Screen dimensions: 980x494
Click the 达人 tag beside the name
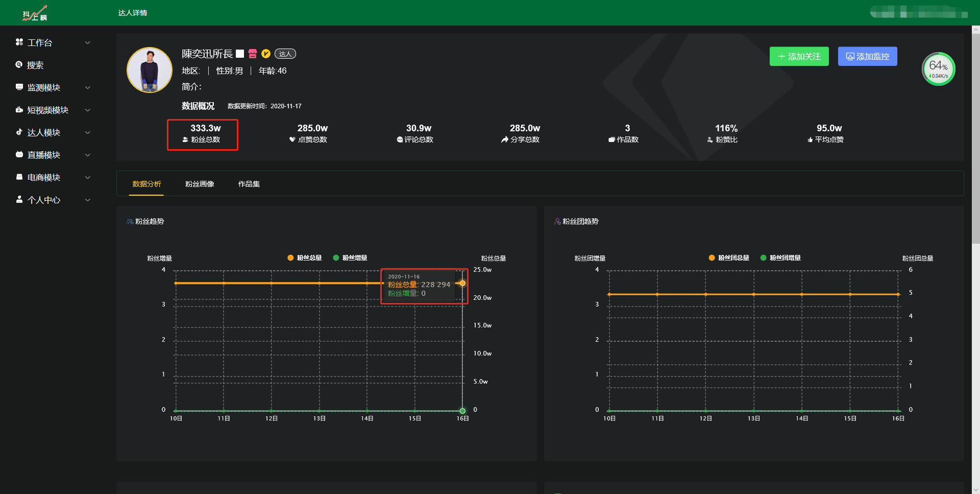(285, 54)
